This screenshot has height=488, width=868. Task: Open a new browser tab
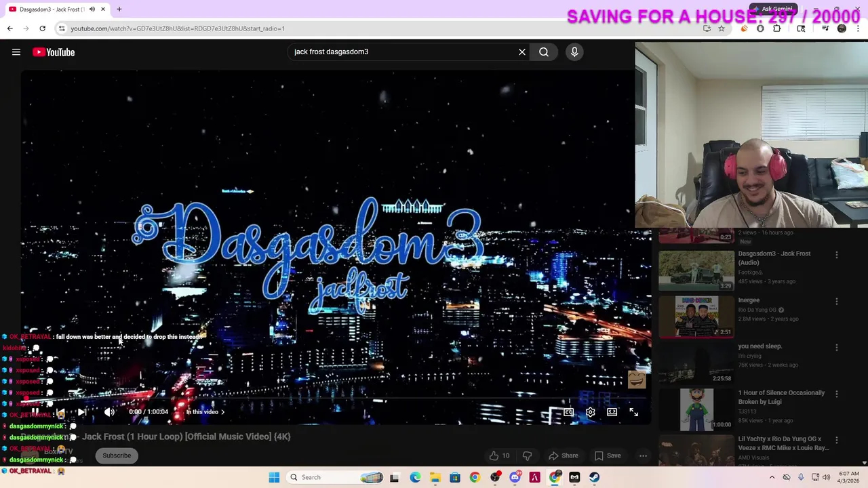coord(119,9)
